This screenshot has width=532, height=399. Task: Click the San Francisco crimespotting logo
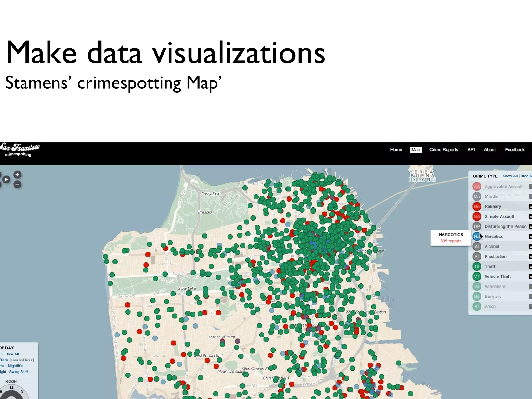19,150
